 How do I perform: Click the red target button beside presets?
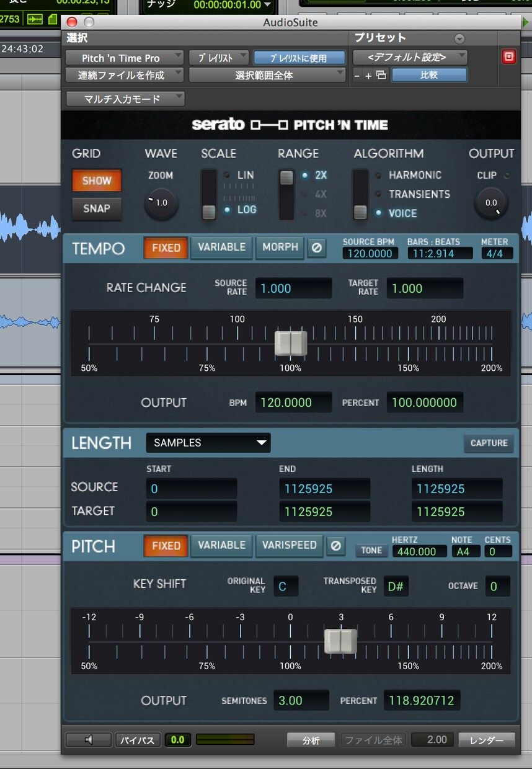[508, 57]
